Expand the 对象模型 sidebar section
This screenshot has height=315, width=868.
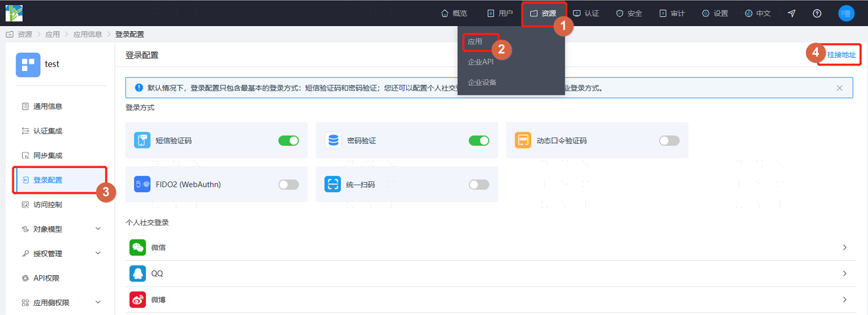tap(60, 229)
